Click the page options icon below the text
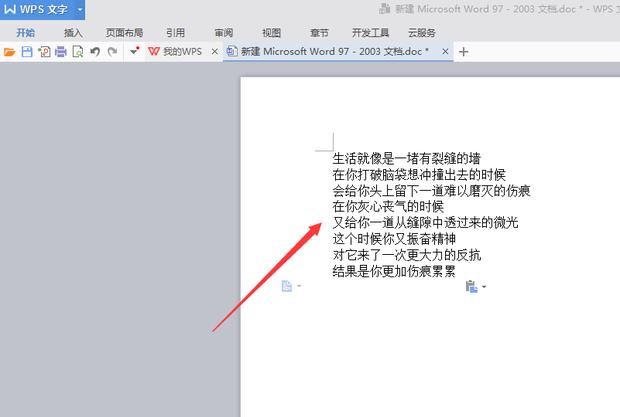The width and height of the screenshot is (620, 417). coord(287,286)
